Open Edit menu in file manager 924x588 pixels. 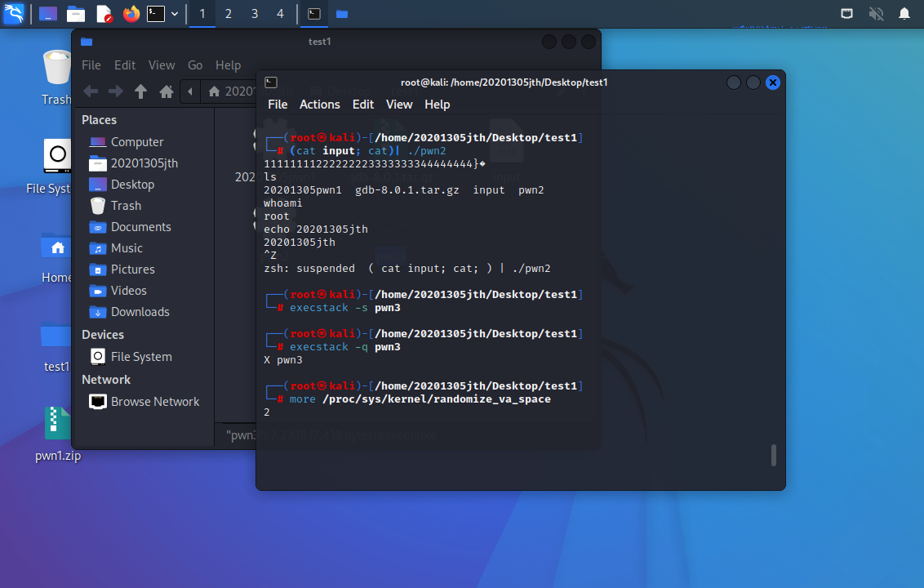124,65
